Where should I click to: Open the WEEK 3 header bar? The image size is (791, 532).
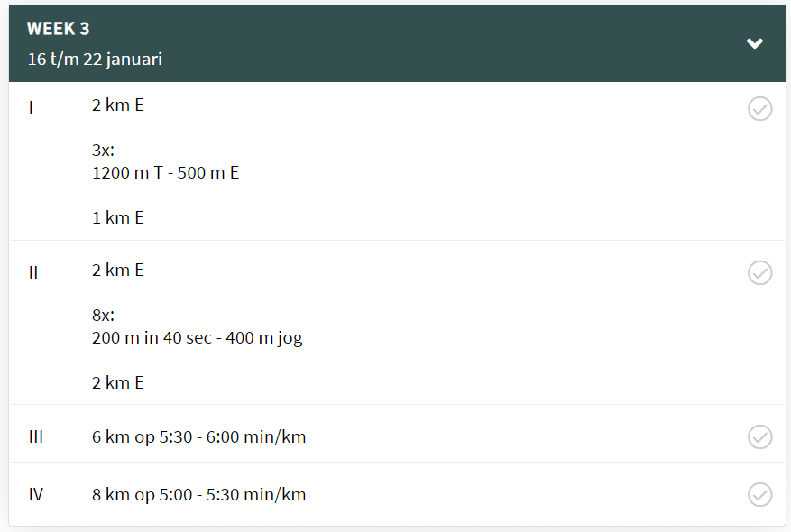395,43
